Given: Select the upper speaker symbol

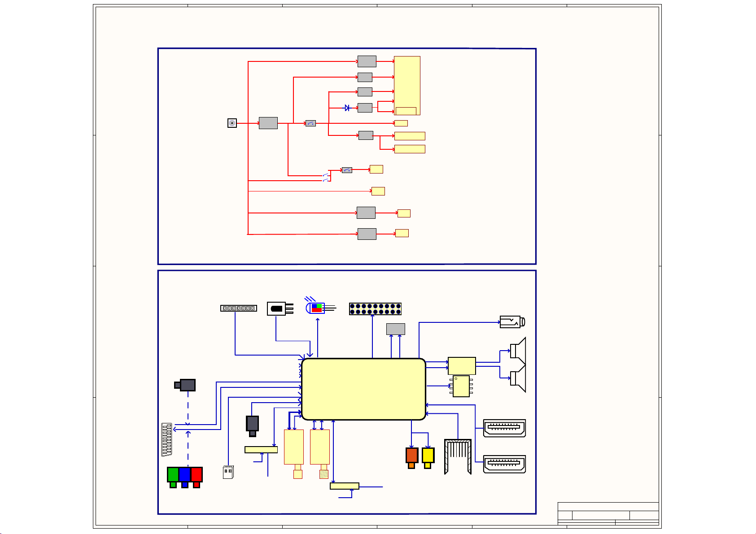Looking at the screenshot, I should (x=517, y=351).
